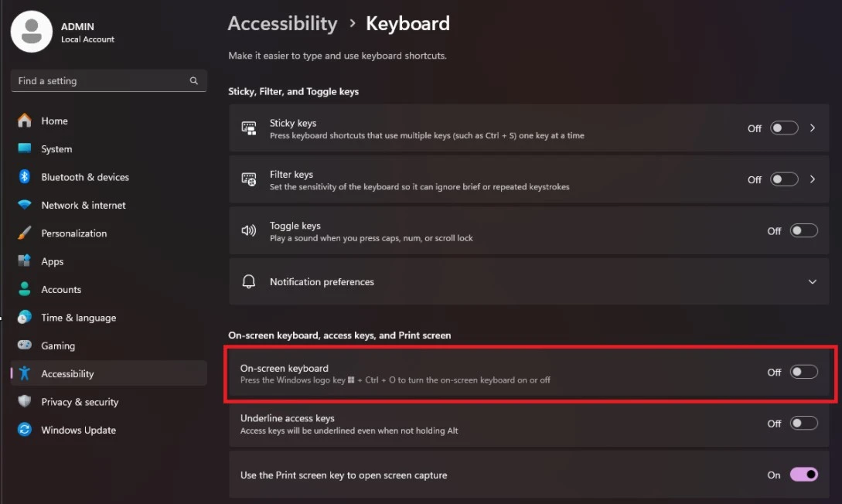842x504 pixels.
Task: Turn on the On-screen keyboard toggle
Action: click(x=803, y=372)
